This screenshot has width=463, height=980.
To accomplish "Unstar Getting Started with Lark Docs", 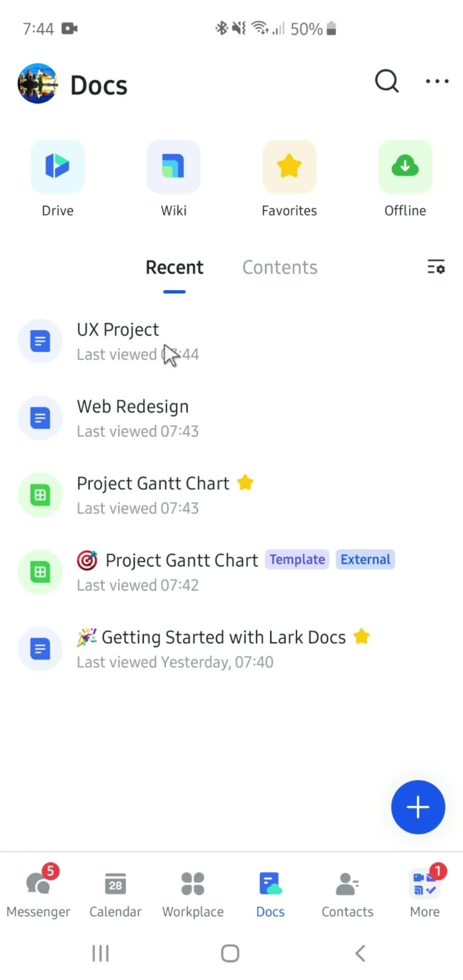I will tap(362, 636).
